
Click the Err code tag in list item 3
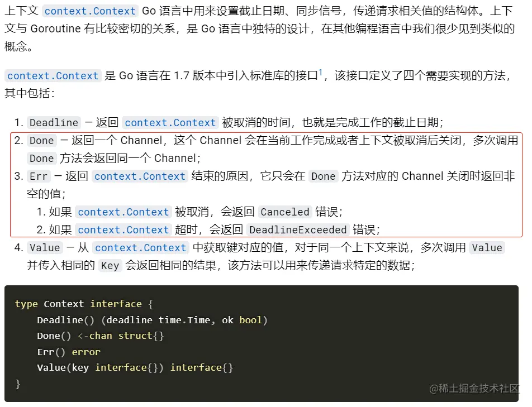39,176
